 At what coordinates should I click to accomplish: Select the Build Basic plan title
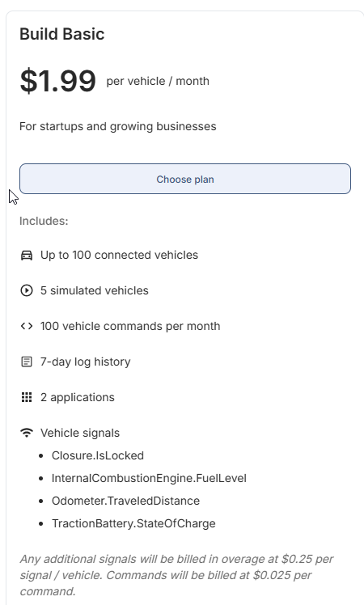pyautogui.click(x=62, y=34)
